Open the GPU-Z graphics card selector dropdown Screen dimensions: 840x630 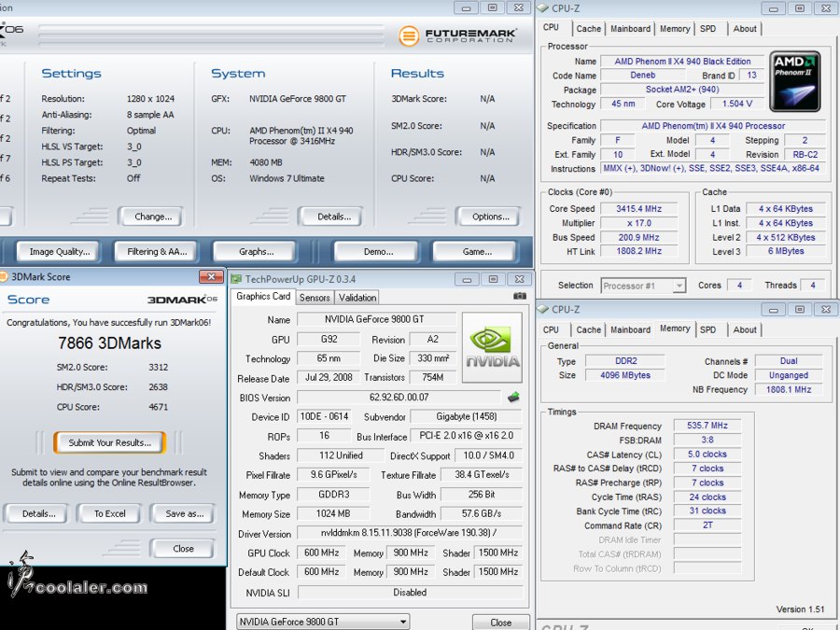[323, 622]
